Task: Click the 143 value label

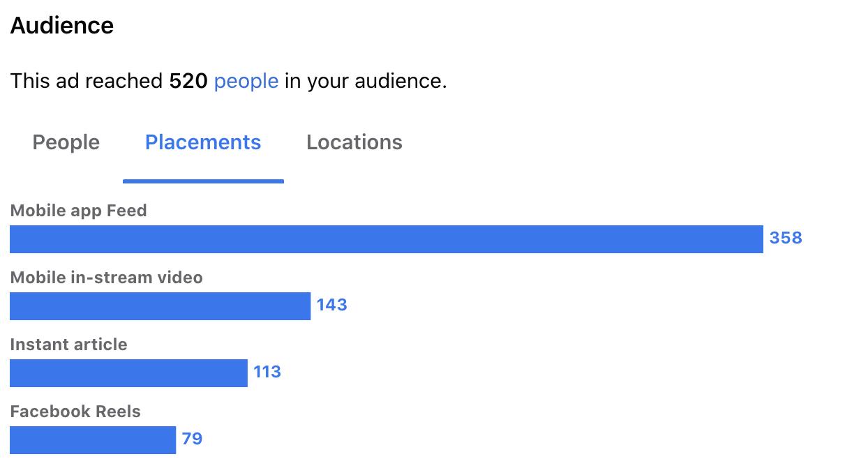Action: 331,305
